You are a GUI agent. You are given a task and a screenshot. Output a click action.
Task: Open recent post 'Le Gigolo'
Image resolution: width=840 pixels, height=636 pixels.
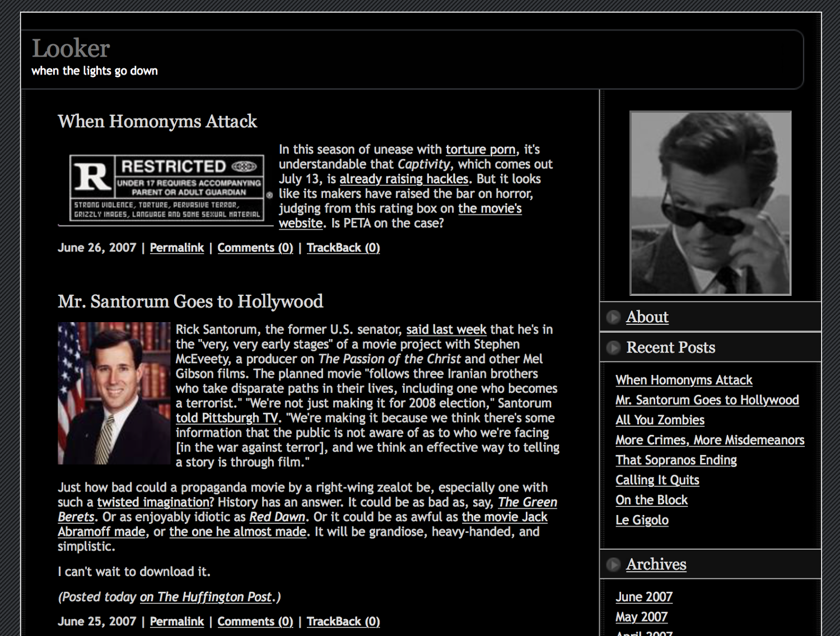(x=642, y=520)
